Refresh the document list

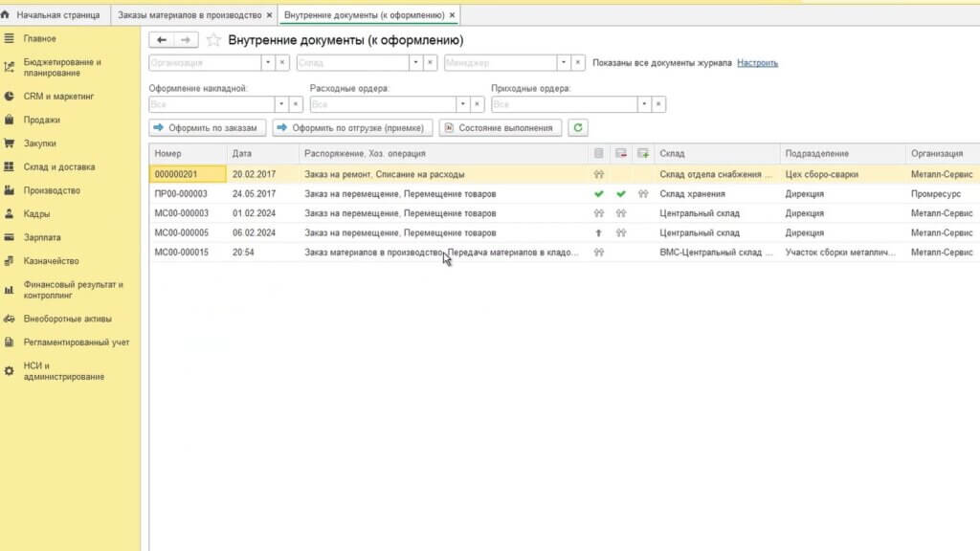point(576,125)
